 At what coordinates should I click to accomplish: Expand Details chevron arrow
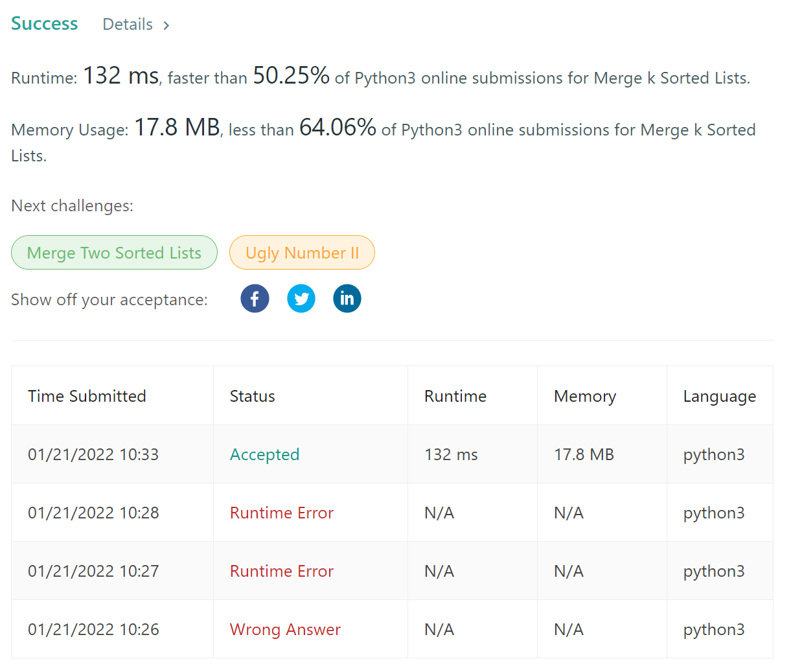click(166, 25)
